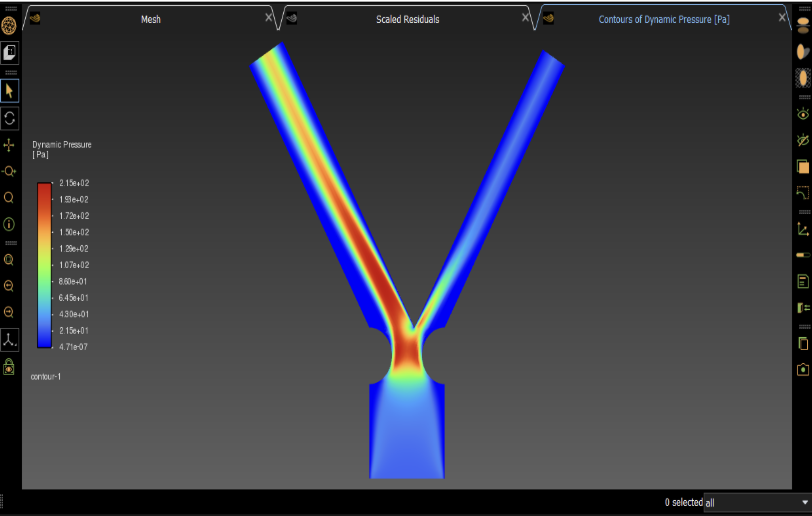Click the legend minimum value 4.71e-07

(x=74, y=347)
